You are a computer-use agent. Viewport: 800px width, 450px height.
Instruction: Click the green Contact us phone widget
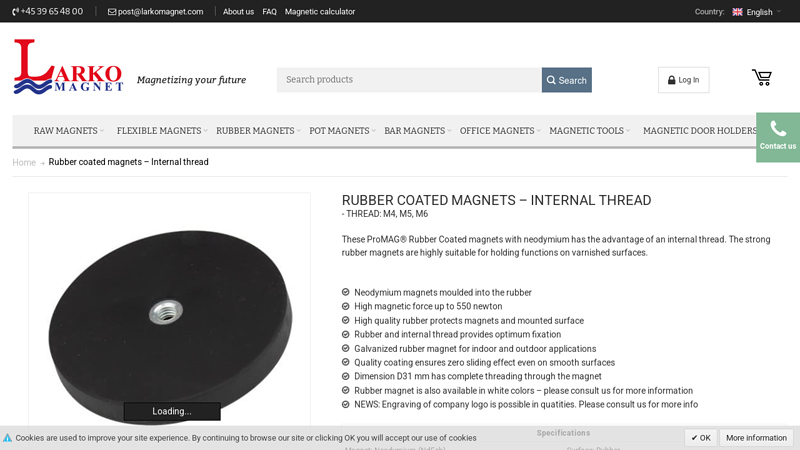tap(778, 137)
